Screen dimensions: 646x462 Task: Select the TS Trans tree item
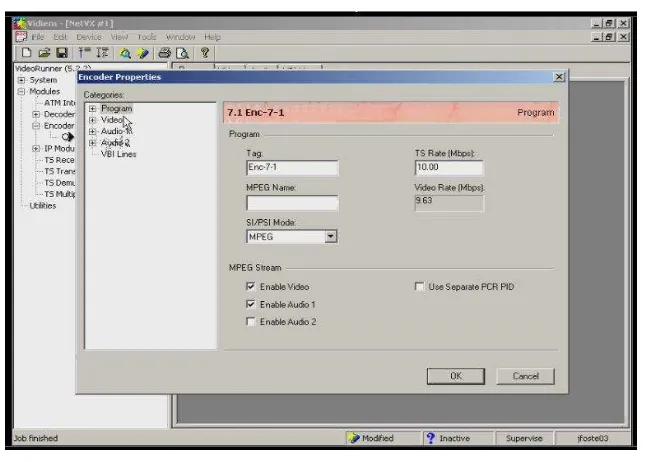59,171
